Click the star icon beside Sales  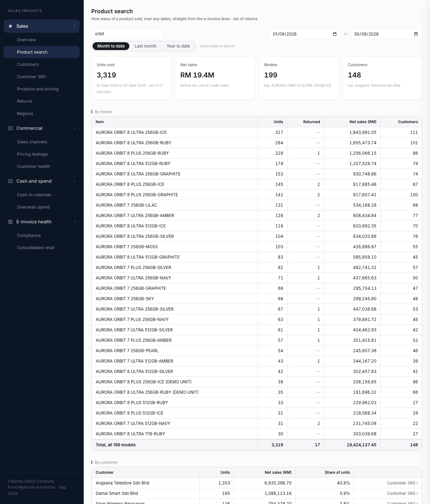pos(10,26)
